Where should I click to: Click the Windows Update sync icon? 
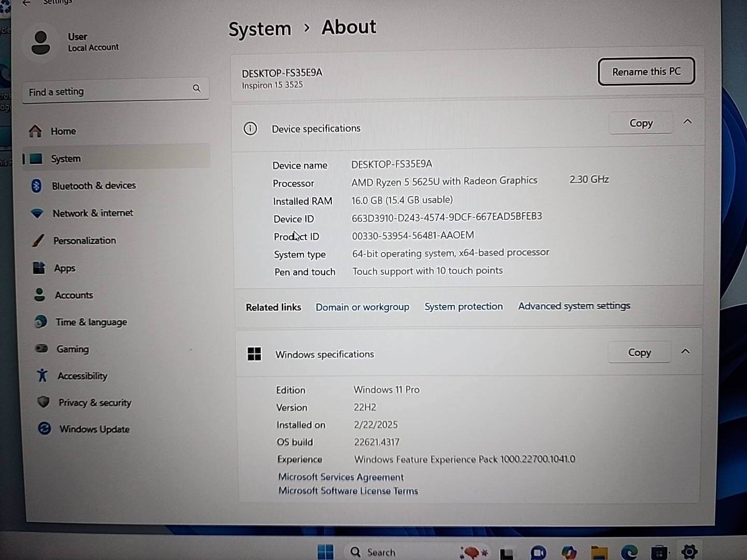coord(45,429)
